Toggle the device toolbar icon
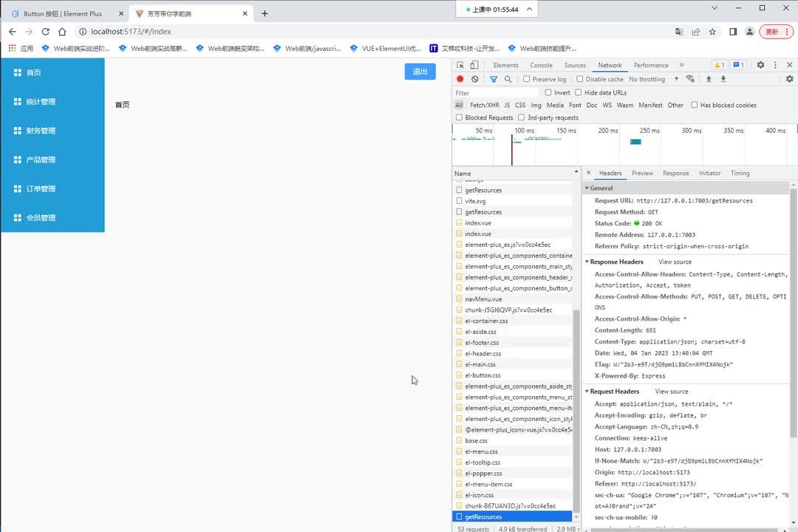 [474, 65]
